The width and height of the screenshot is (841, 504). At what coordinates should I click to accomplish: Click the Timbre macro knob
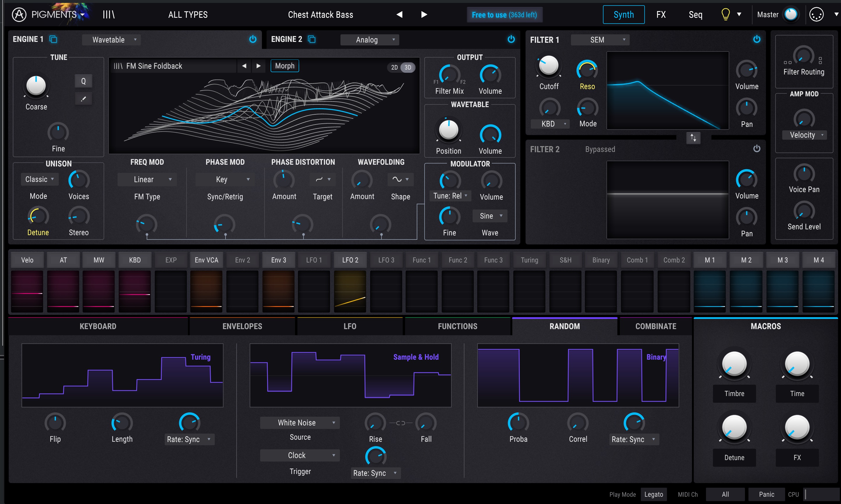coord(734,364)
